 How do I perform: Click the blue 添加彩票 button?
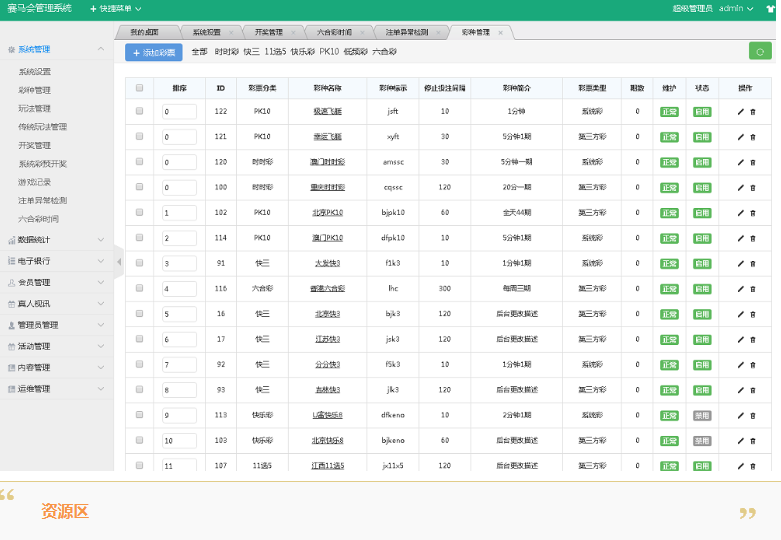tap(153, 52)
